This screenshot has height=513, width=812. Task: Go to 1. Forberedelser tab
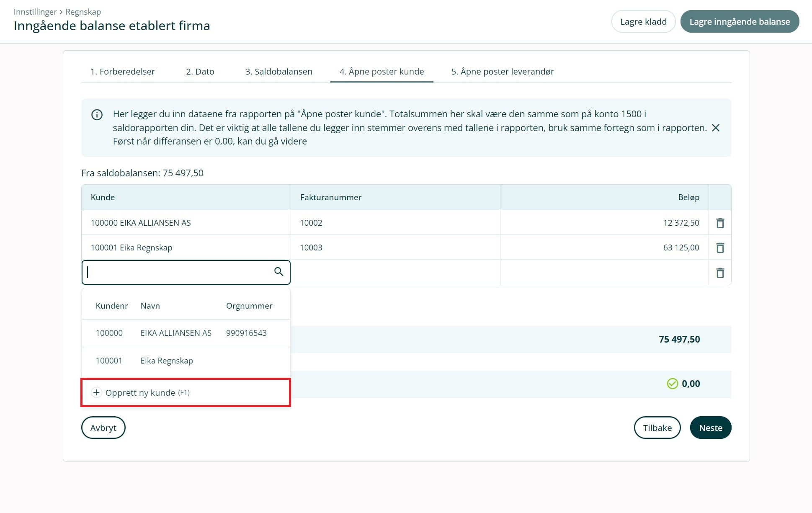click(122, 72)
